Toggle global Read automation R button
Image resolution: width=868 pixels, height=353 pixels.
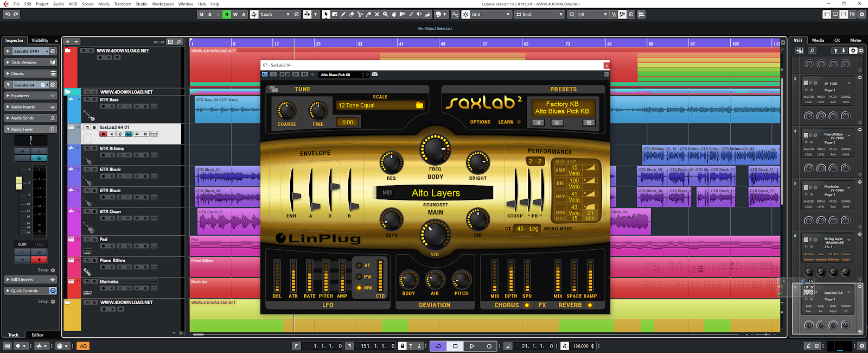pyautogui.click(x=227, y=14)
